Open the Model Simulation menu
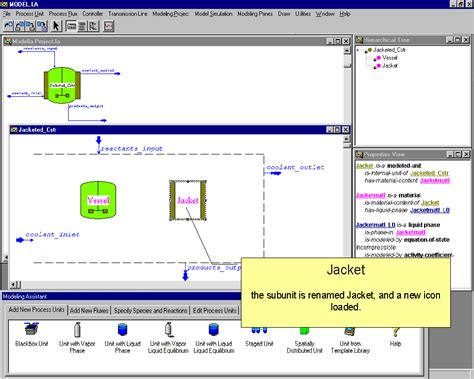The image size is (474, 379). point(213,14)
